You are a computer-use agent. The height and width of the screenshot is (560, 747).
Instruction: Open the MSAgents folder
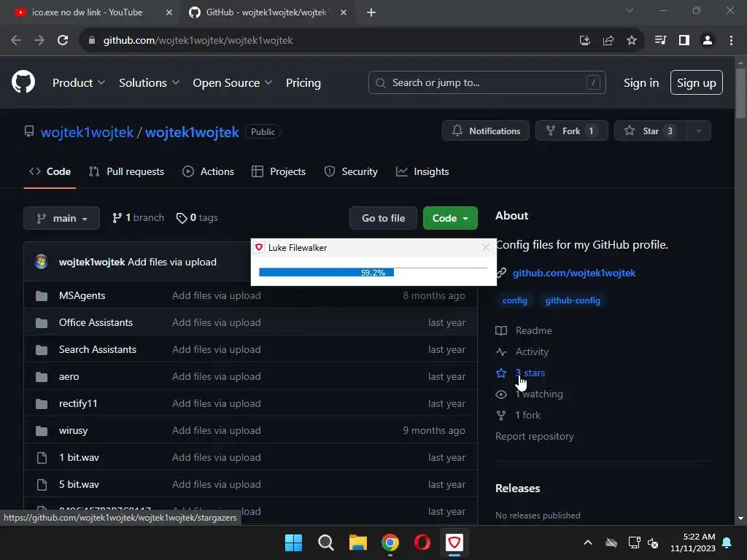pos(82,296)
